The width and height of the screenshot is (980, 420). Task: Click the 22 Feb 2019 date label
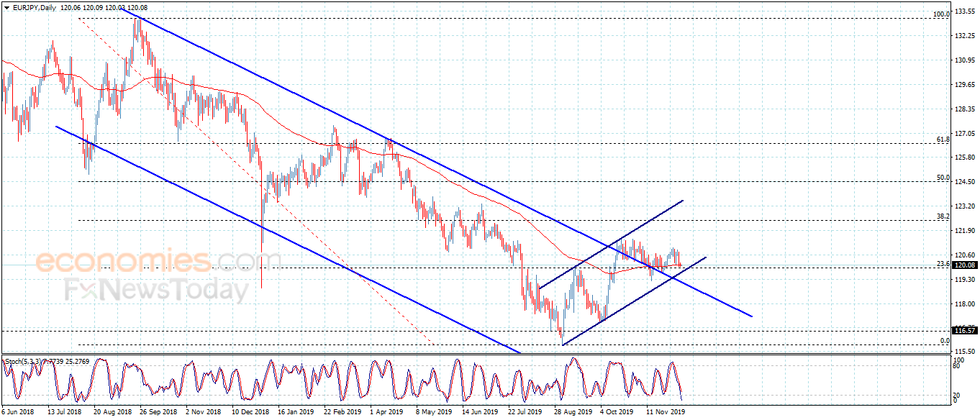(342, 413)
